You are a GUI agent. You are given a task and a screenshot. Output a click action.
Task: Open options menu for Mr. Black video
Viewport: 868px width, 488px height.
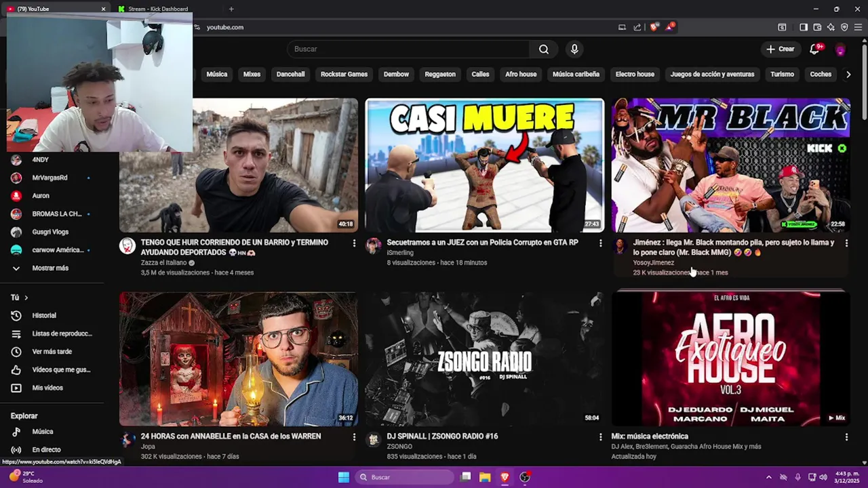pos(846,243)
